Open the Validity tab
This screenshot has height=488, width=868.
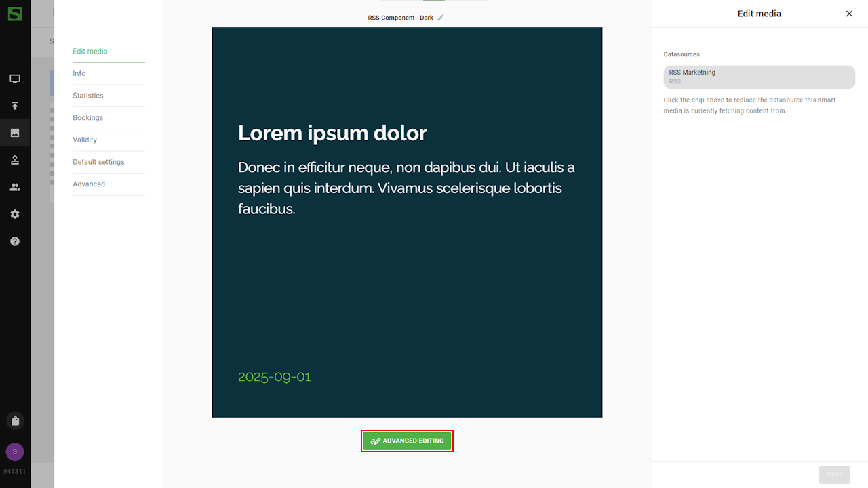pyautogui.click(x=85, y=140)
